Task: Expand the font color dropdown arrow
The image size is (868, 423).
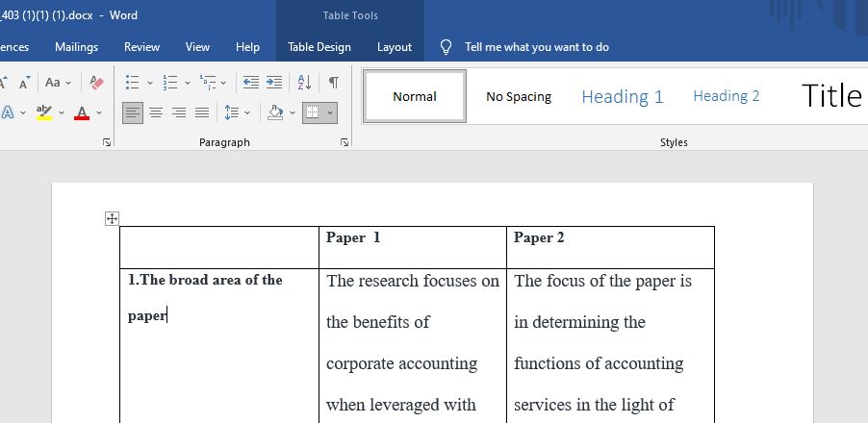Action: [99, 112]
